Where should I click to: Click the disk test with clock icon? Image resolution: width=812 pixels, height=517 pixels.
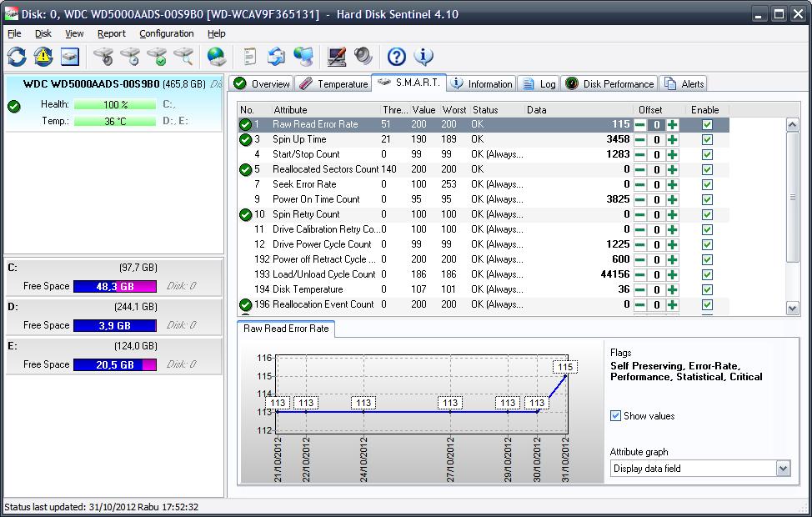[x=130, y=56]
